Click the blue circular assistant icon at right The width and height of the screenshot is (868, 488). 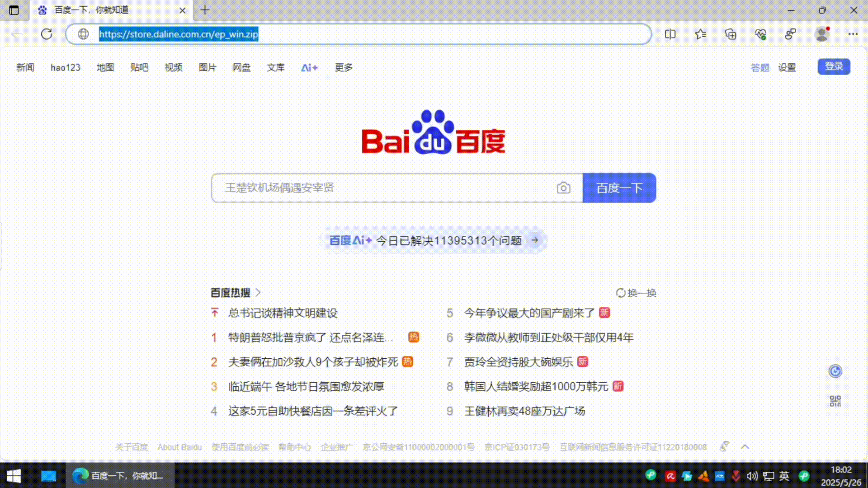pos(835,371)
